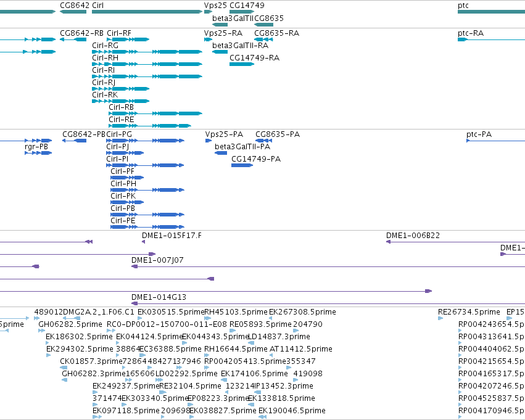Click the EK038827.5prime EST label
Viewport: 525px width, 420px height.
[x=223, y=411]
